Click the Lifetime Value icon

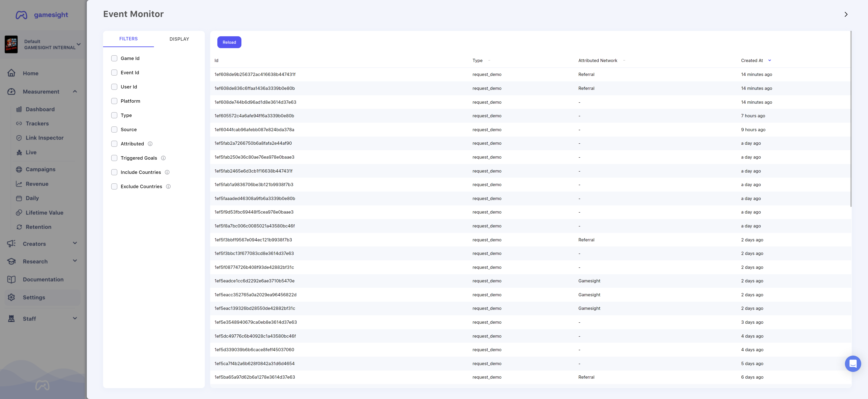tap(19, 213)
